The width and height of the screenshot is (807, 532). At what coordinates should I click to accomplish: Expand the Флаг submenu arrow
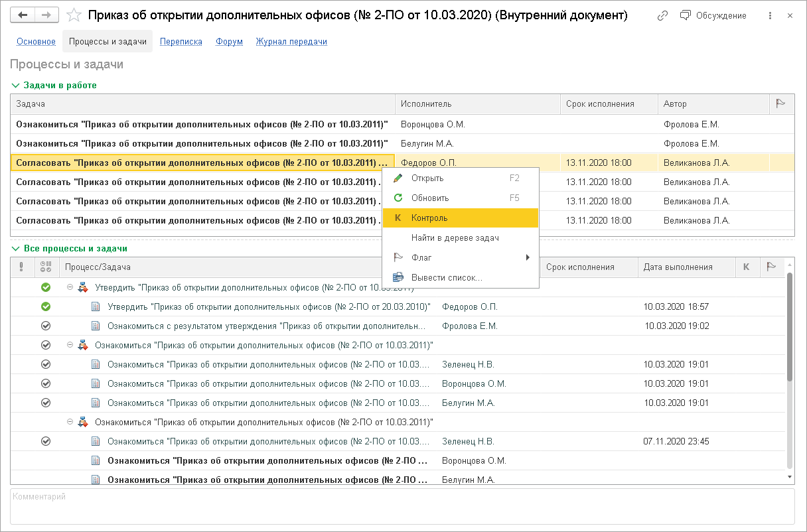(x=528, y=257)
